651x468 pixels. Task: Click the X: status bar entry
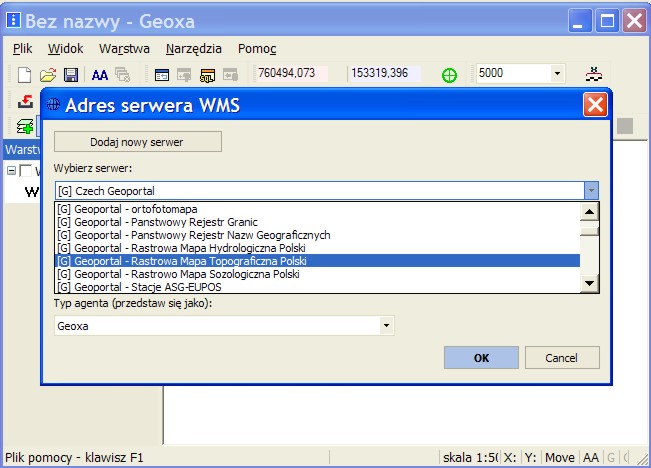510,458
